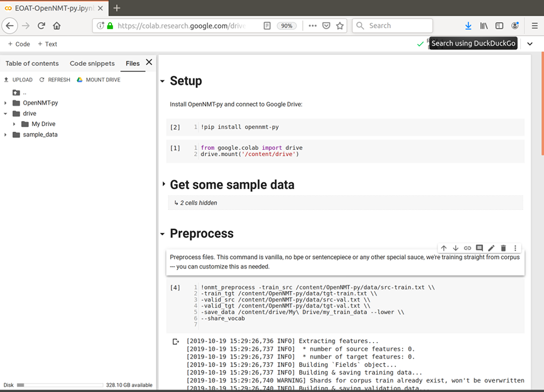
Task: Collapse the Preprocess section
Action: coord(163,234)
